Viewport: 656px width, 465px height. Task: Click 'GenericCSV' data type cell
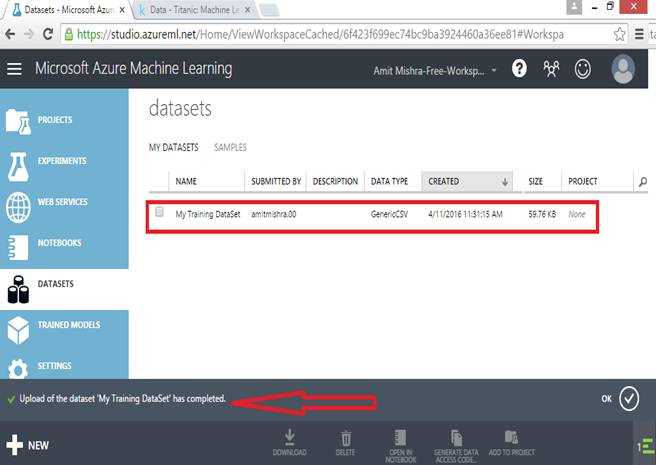(390, 214)
